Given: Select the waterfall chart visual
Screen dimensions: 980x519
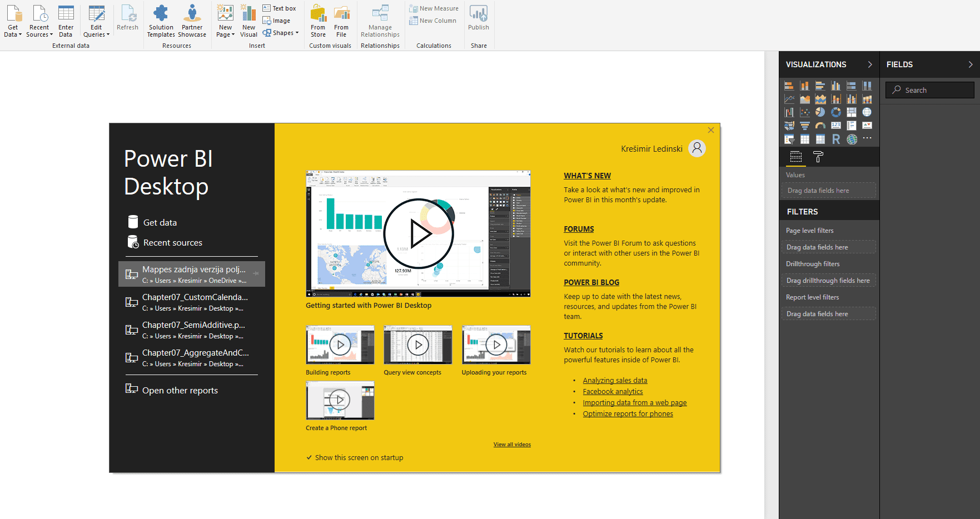Looking at the screenshot, I should click(789, 112).
